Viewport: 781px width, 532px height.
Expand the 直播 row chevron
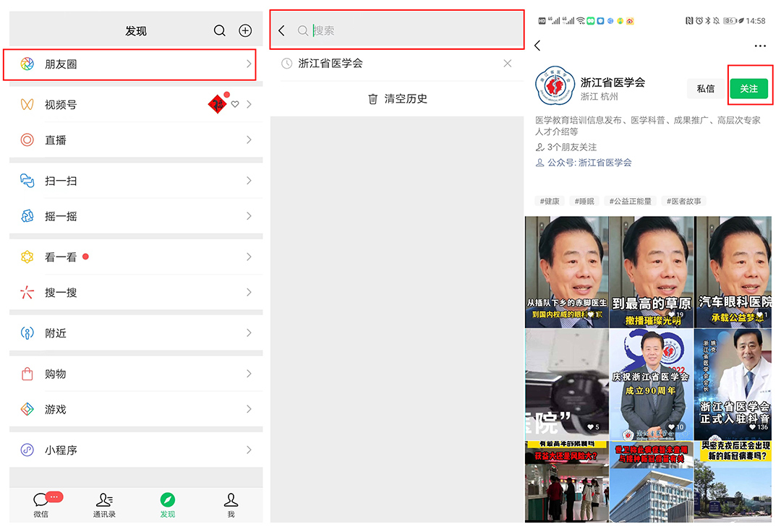[x=249, y=140]
